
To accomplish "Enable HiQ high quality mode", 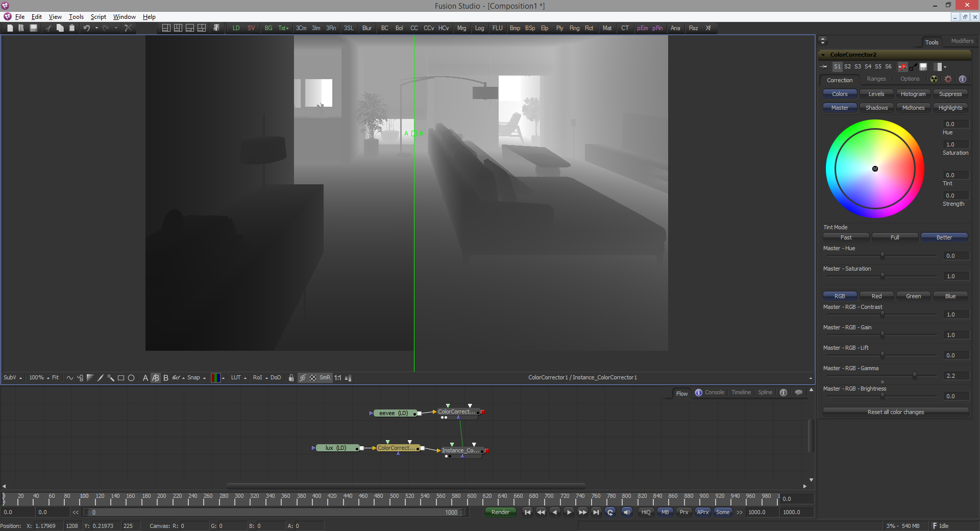I will pyautogui.click(x=646, y=512).
